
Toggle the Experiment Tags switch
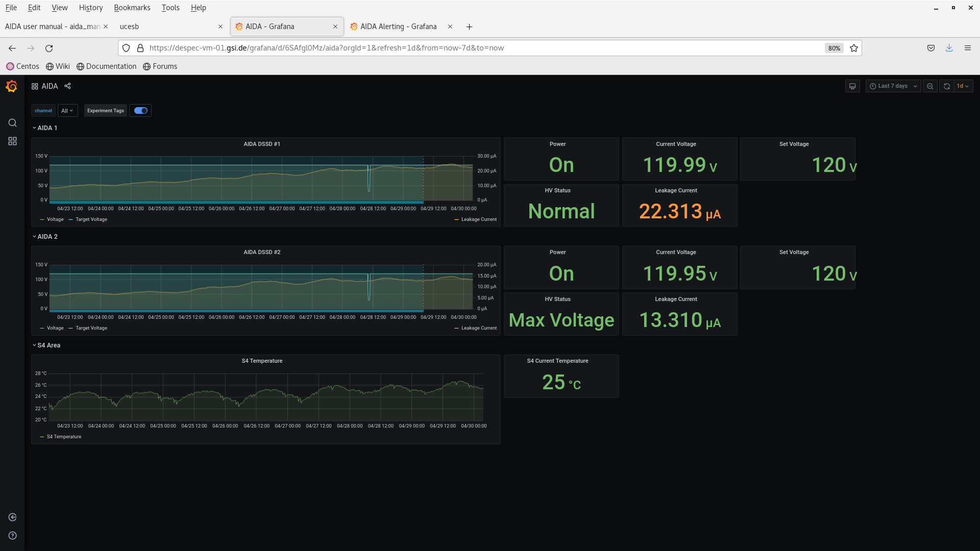(x=140, y=111)
